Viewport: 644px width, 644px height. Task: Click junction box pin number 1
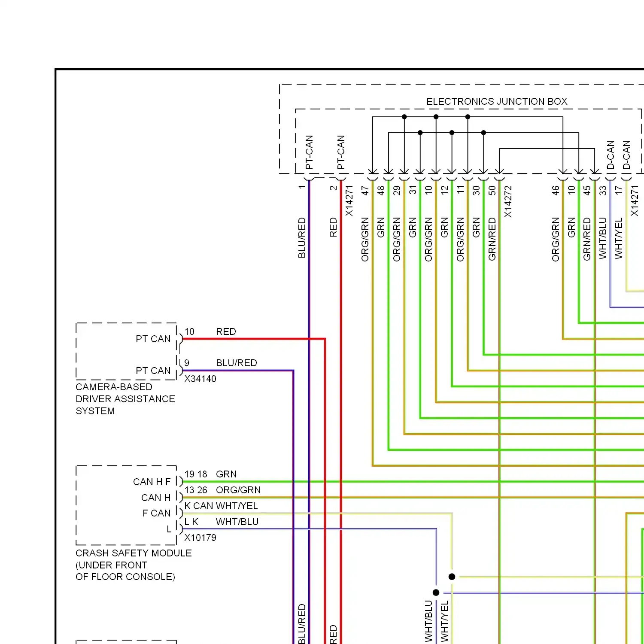point(302,187)
